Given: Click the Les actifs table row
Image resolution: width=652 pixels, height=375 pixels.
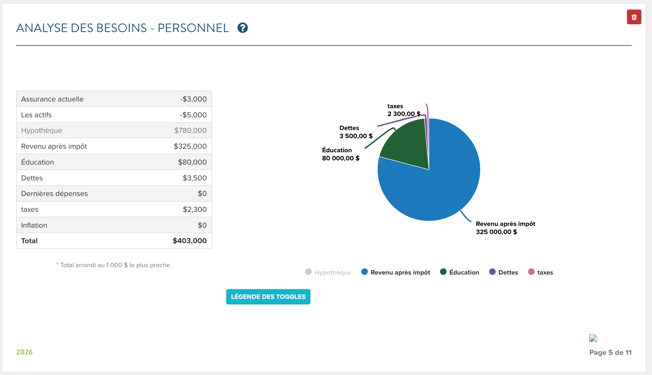Looking at the screenshot, I should [x=114, y=115].
